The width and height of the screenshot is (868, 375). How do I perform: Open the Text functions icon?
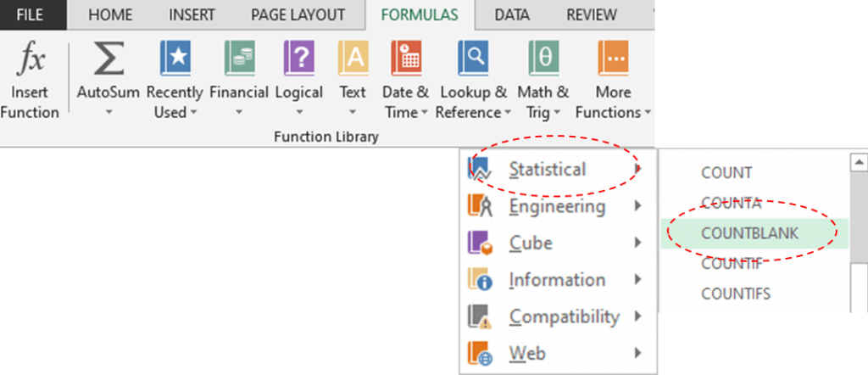(x=353, y=59)
